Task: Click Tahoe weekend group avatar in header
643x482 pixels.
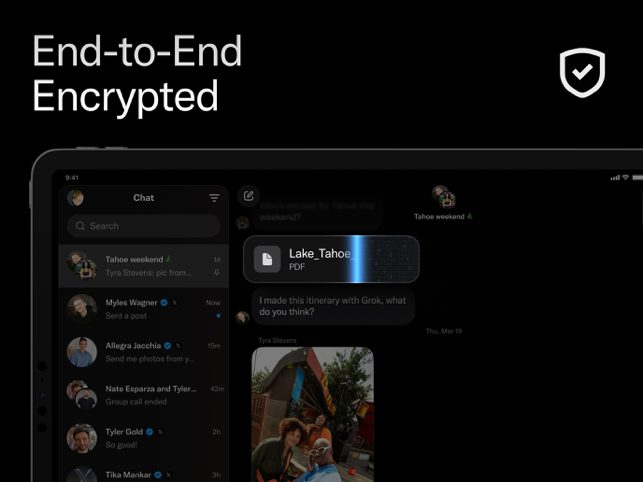Action: 444,196
